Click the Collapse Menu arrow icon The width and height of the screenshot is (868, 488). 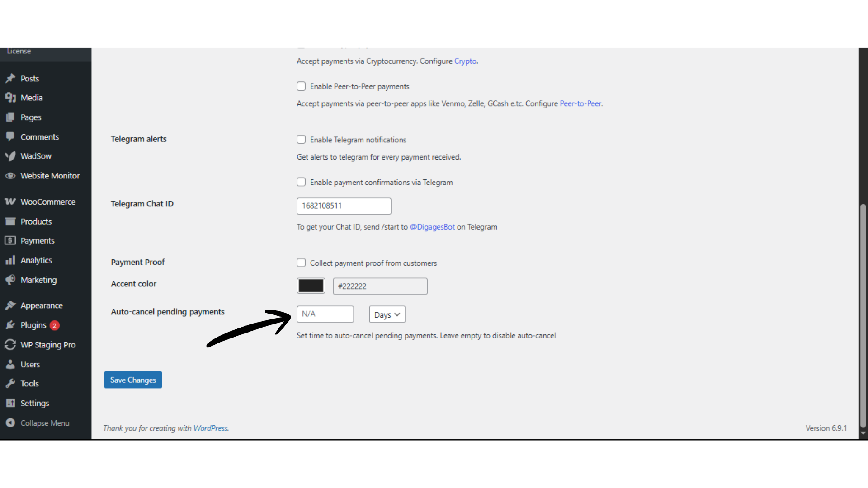pyautogui.click(x=10, y=423)
